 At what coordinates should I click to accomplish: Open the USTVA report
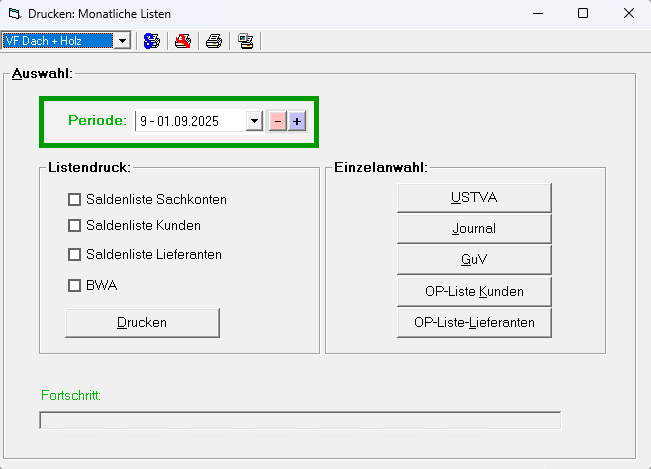[x=474, y=198]
